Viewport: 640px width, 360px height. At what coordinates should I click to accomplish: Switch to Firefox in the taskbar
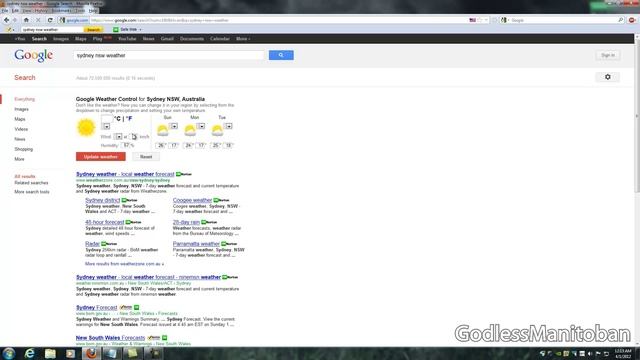click(x=91, y=353)
